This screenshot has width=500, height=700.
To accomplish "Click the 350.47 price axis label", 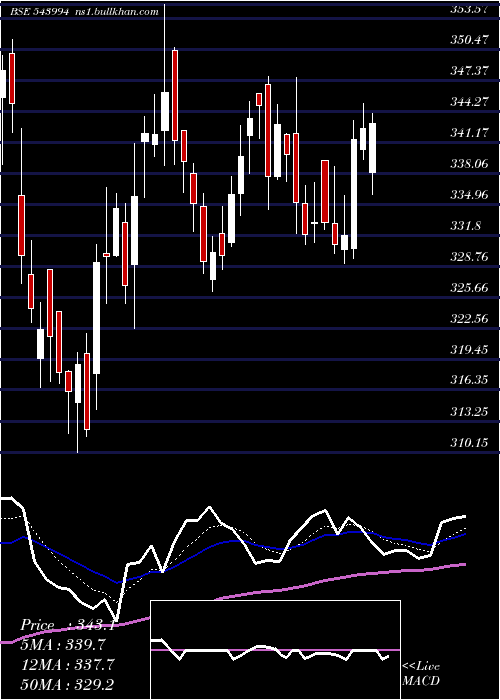I will point(468,40).
